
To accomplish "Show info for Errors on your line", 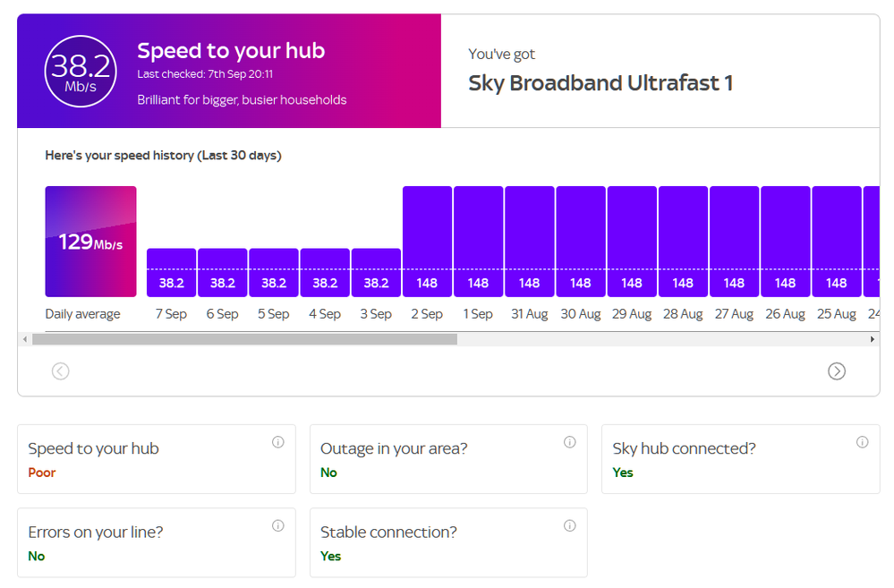I will point(277,525).
